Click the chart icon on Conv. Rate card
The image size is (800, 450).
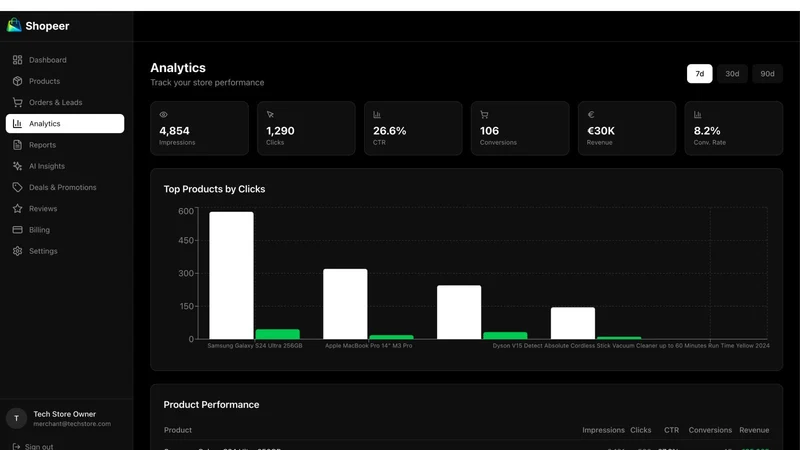[x=697, y=115]
